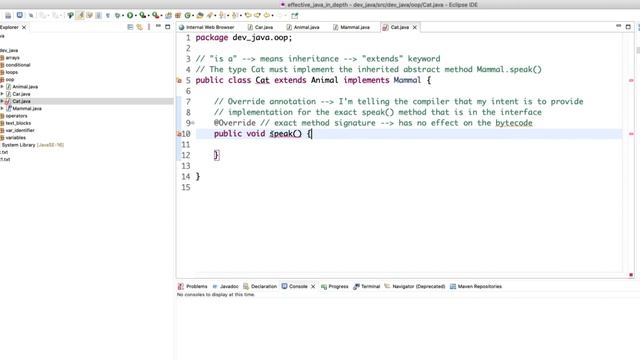
Task: Click the green Run button
Action: point(130,15)
